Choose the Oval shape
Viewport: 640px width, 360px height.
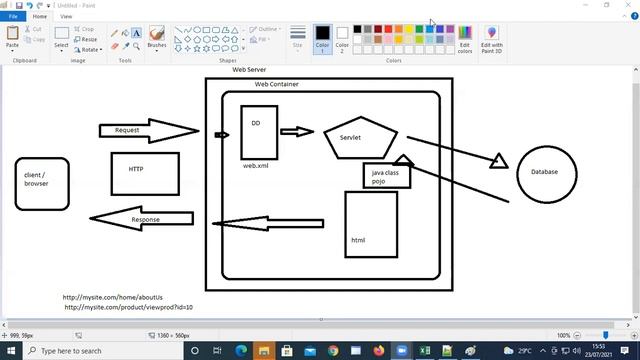click(197, 30)
